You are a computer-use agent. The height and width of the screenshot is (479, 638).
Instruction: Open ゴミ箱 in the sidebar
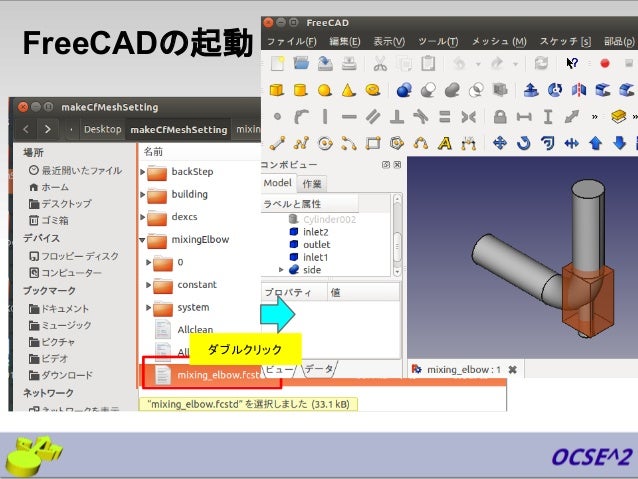pos(49,221)
